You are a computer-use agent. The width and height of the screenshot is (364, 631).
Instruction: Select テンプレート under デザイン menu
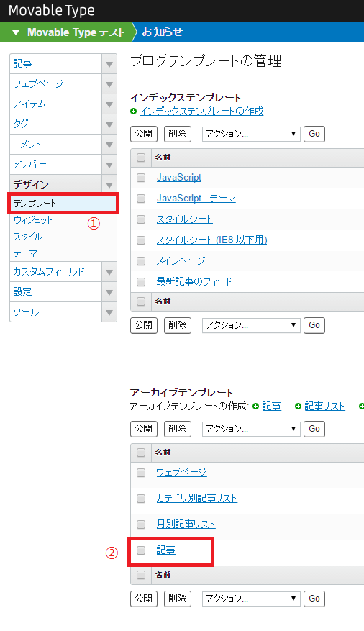(x=63, y=204)
